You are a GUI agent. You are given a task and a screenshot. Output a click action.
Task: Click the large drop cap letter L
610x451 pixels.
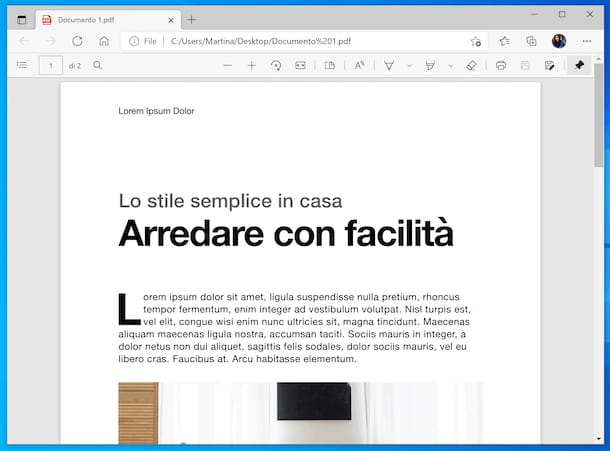129,309
